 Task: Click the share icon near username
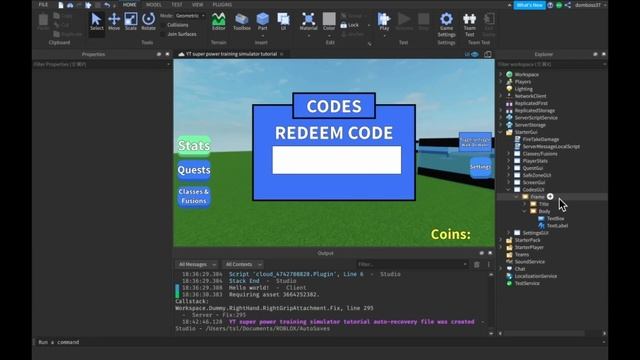coord(568,5)
